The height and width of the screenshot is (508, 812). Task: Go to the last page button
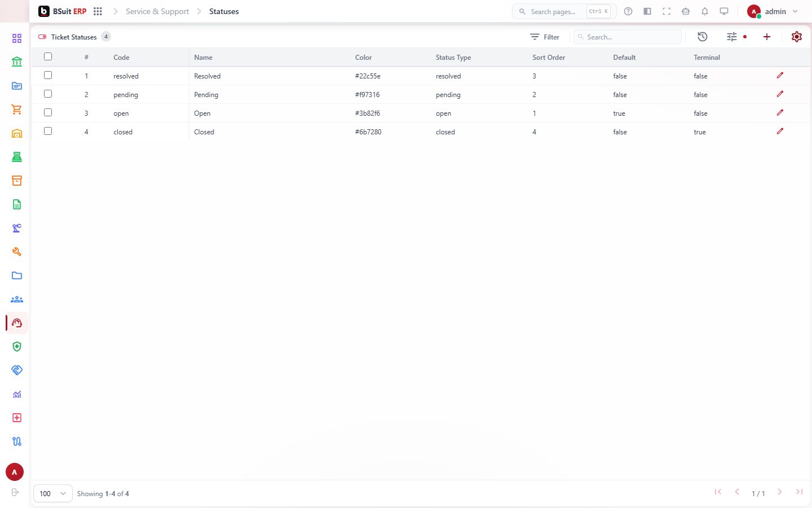point(799,492)
